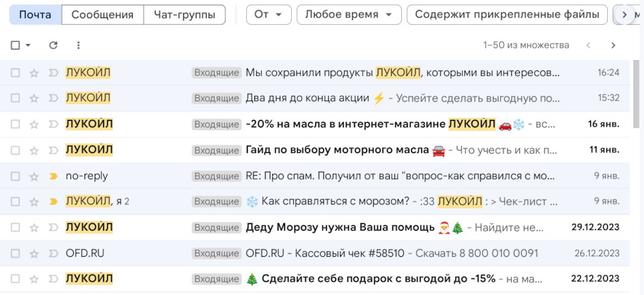Screen dimensions: 644x295
Task: Star the 22.12.2023 ЛУКОЙЛ email
Action: (34, 279)
